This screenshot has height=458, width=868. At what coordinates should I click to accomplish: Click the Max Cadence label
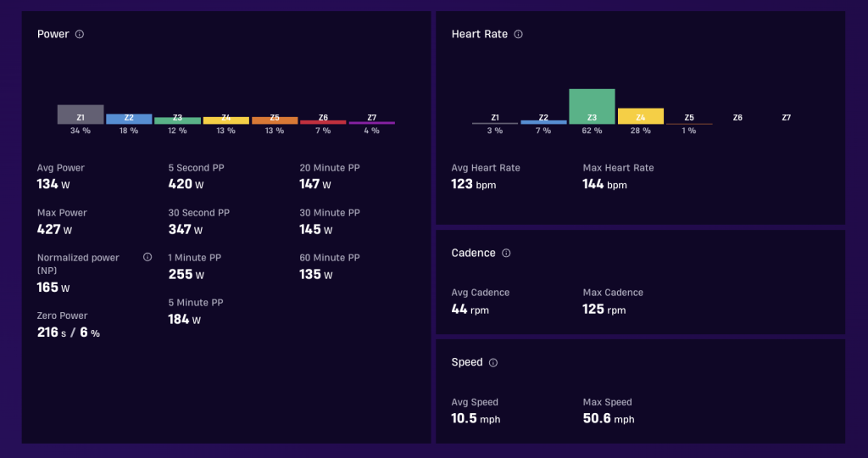click(613, 293)
